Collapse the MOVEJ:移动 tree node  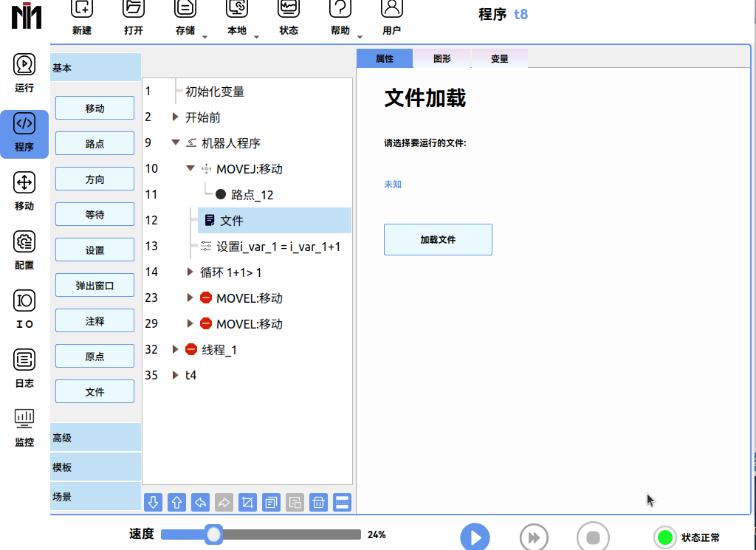pos(190,169)
